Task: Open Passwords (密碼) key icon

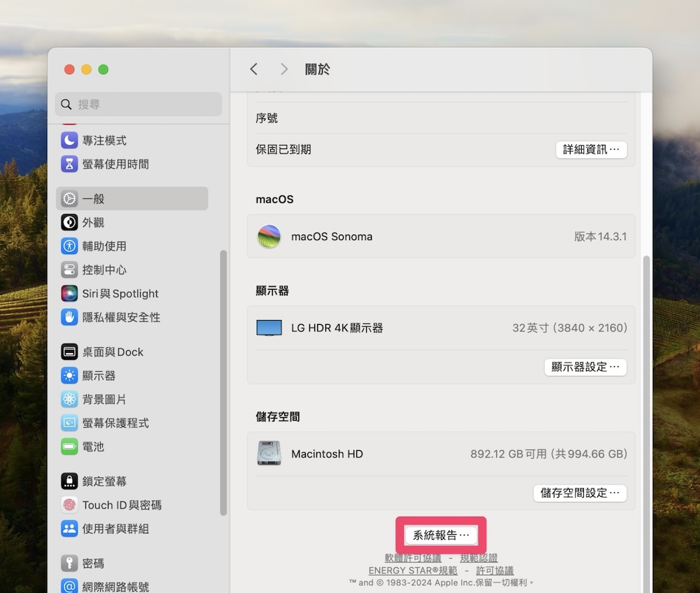Action: (x=69, y=563)
